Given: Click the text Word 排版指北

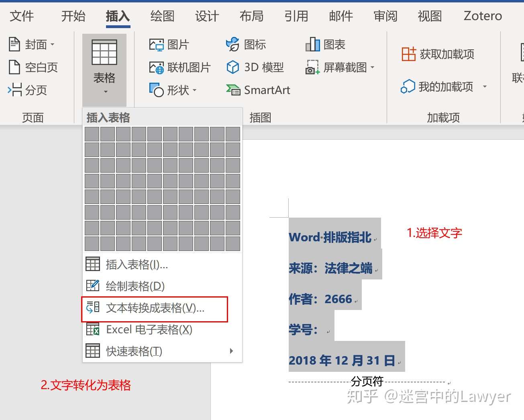Looking at the screenshot, I should click(330, 237).
